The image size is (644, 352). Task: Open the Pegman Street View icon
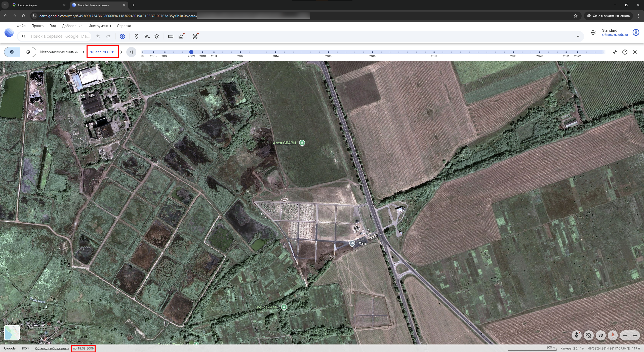click(577, 335)
